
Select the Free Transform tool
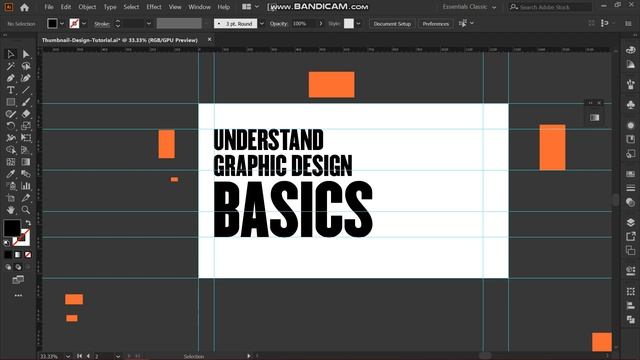click(26, 138)
